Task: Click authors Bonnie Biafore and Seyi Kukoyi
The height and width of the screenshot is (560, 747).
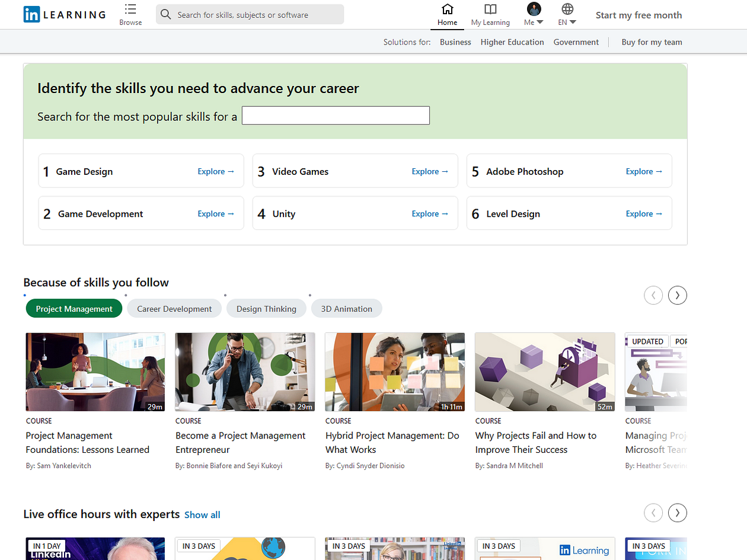Action: [x=229, y=466]
